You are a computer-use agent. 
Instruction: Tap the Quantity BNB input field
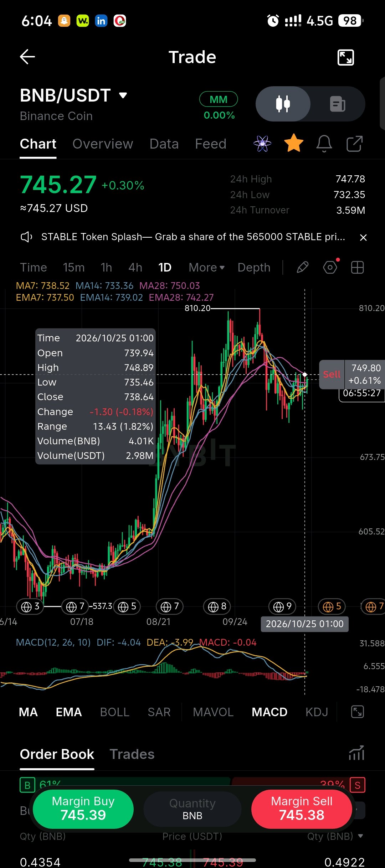click(192, 809)
